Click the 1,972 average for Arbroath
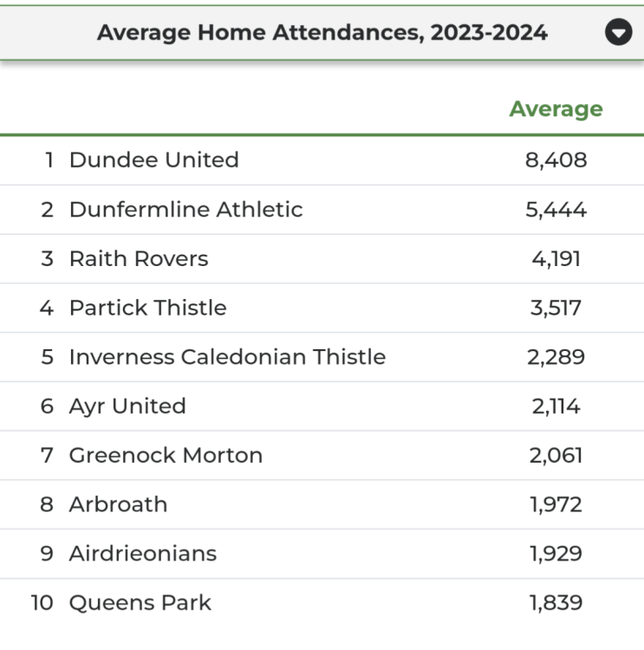This screenshot has width=644, height=650. (x=556, y=505)
